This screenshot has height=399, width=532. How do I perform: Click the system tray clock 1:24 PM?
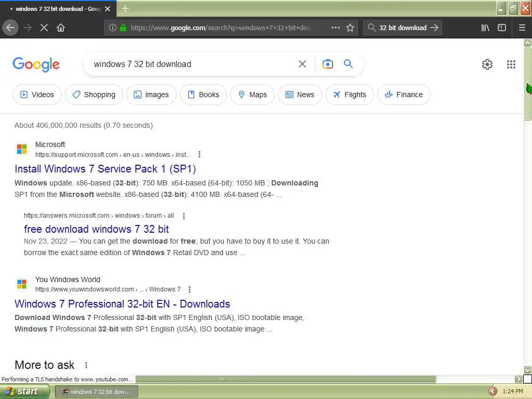tap(513, 391)
